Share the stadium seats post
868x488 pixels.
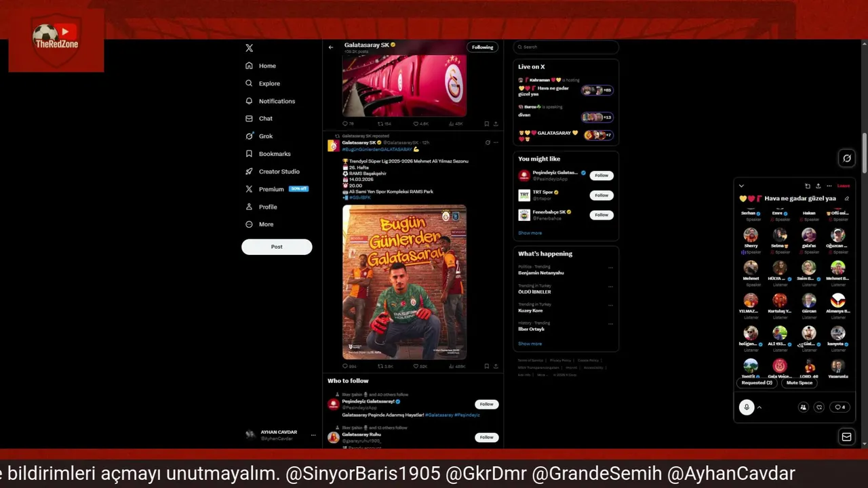pos(496,124)
